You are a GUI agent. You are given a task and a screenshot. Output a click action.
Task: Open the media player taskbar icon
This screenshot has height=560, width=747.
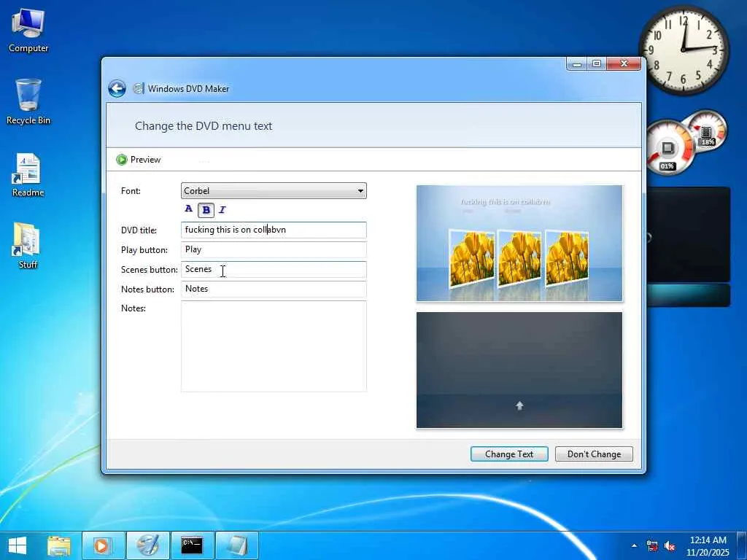(x=103, y=545)
